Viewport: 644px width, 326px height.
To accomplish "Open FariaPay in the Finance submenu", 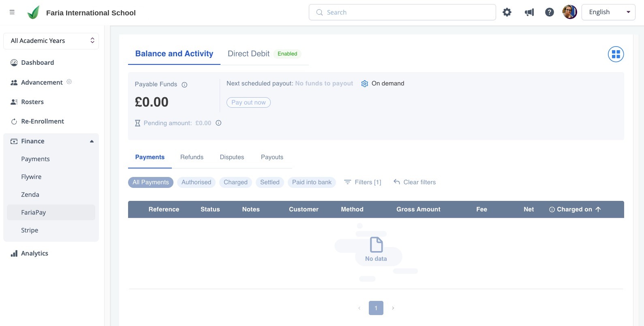I will click(51, 213).
